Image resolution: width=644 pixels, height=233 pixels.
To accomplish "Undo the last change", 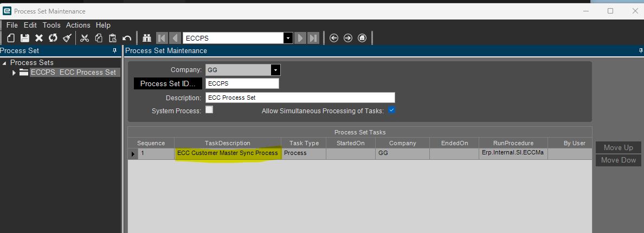I will click(127, 38).
